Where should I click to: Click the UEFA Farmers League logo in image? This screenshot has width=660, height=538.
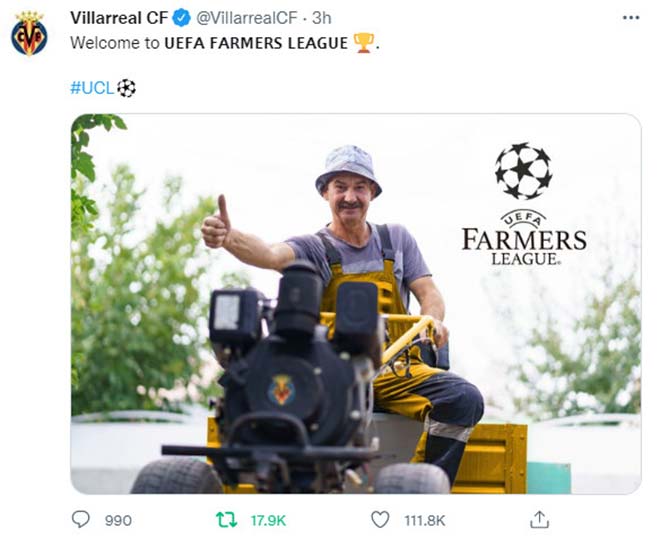coord(524,237)
